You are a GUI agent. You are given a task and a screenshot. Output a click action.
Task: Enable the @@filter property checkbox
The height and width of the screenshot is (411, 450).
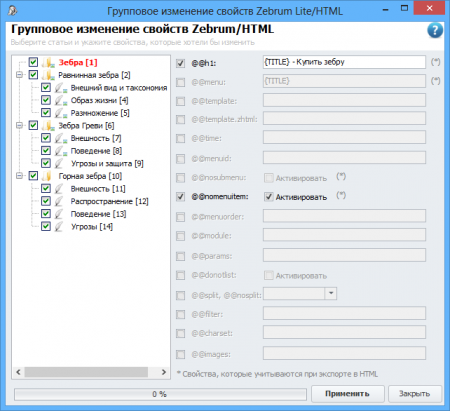click(x=180, y=314)
